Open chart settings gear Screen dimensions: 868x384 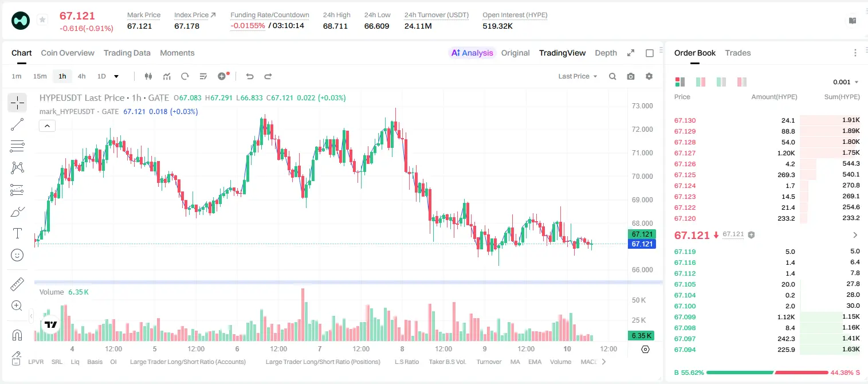(x=649, y=76)
